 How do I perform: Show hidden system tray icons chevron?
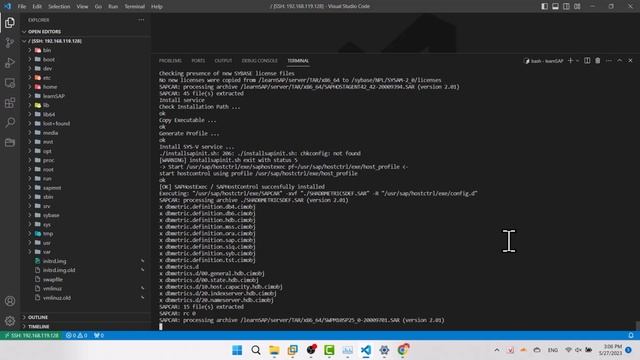(x=497, y=350)
